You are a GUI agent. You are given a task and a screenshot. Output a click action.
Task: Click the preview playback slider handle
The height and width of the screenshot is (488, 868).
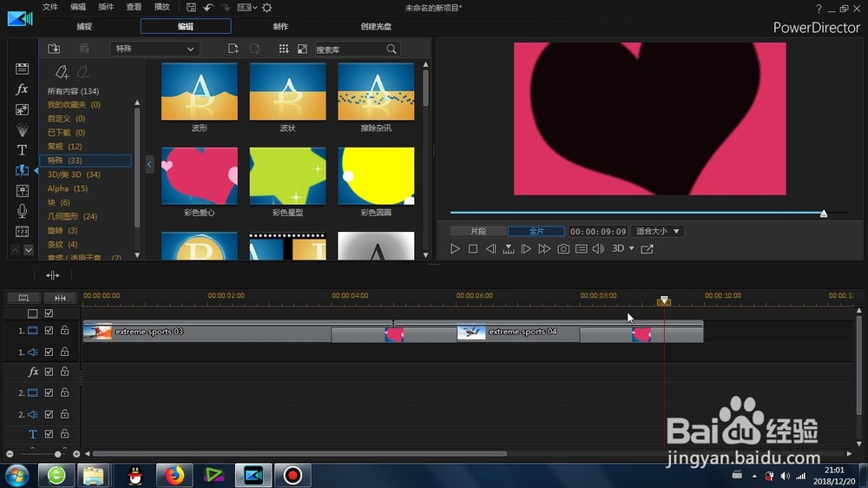[x=824, y=214]
